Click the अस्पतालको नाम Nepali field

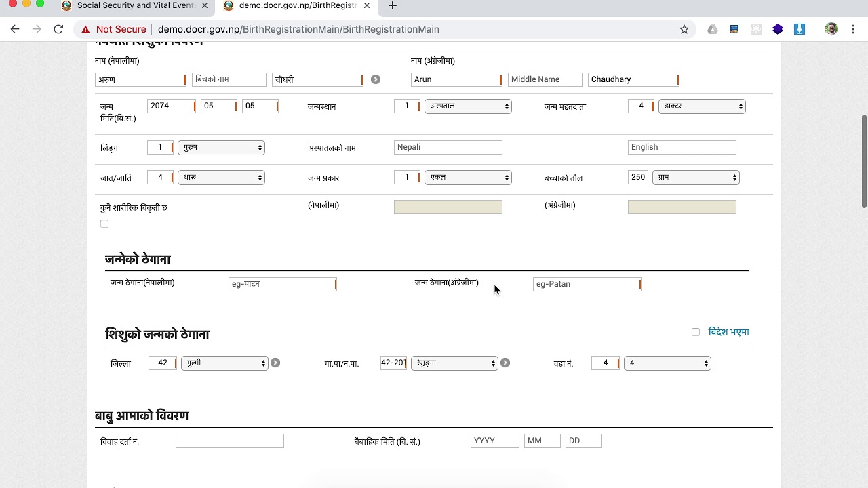click(x=448, y=147)
